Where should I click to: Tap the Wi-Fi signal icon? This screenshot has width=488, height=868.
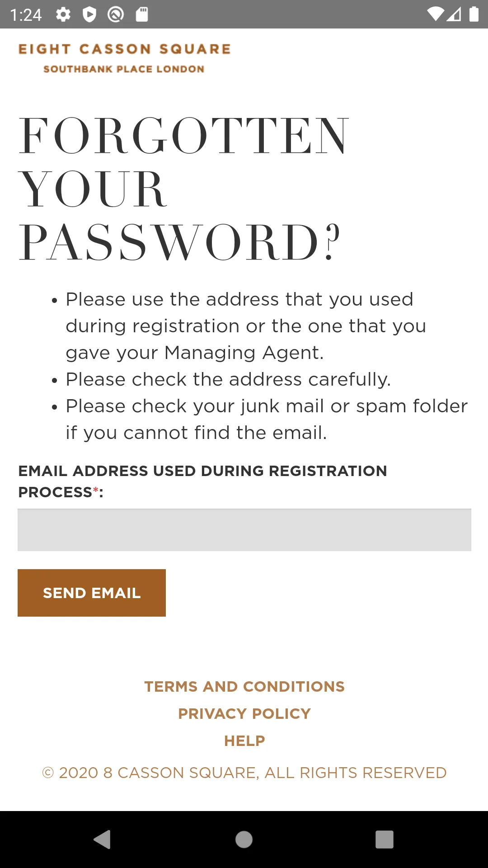(436, 14)
